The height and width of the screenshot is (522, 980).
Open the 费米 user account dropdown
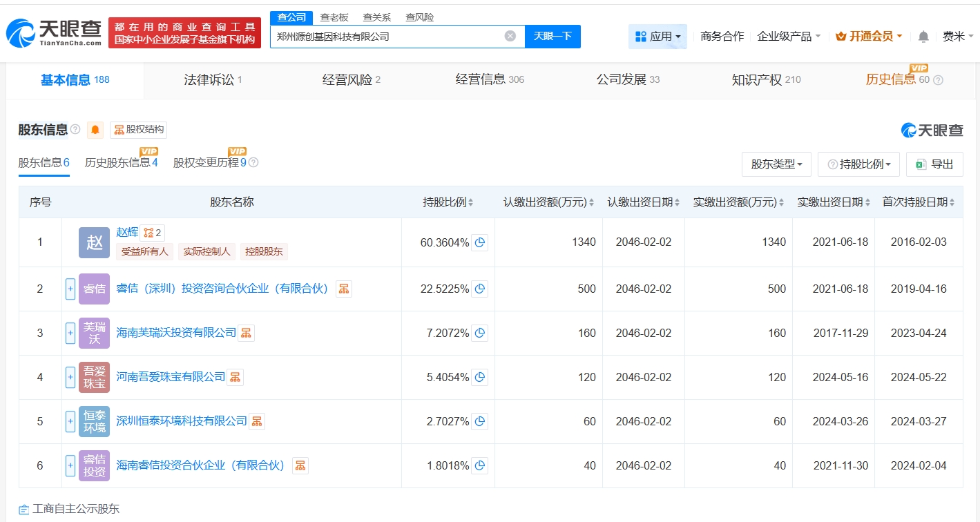click(958, 37)
